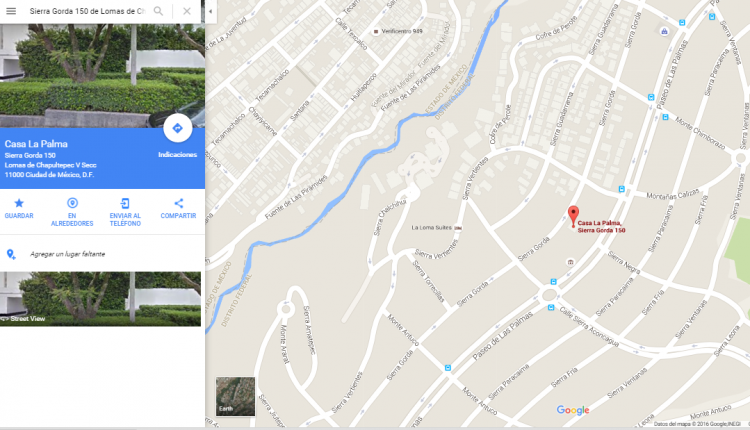750x430 pixels.
Task: Select En Alrededores nearby icon
Action: [x=72, y=212]
